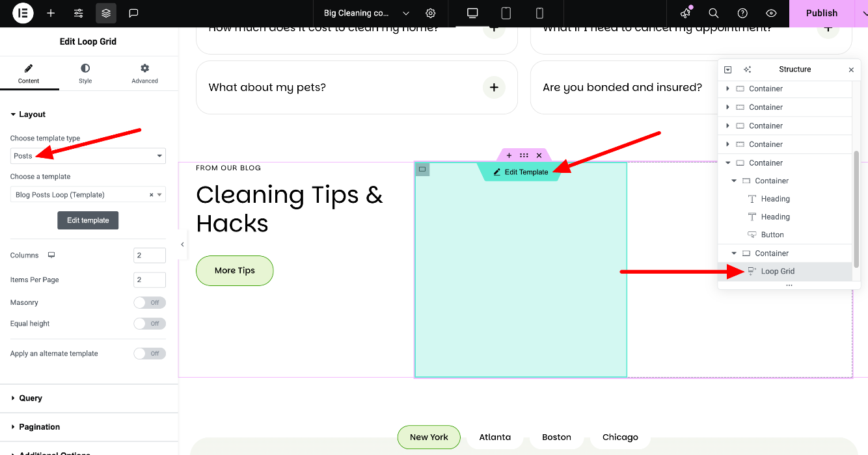
Task: Expand 'What about my pets?' plus icon
Action: (494, 87)
